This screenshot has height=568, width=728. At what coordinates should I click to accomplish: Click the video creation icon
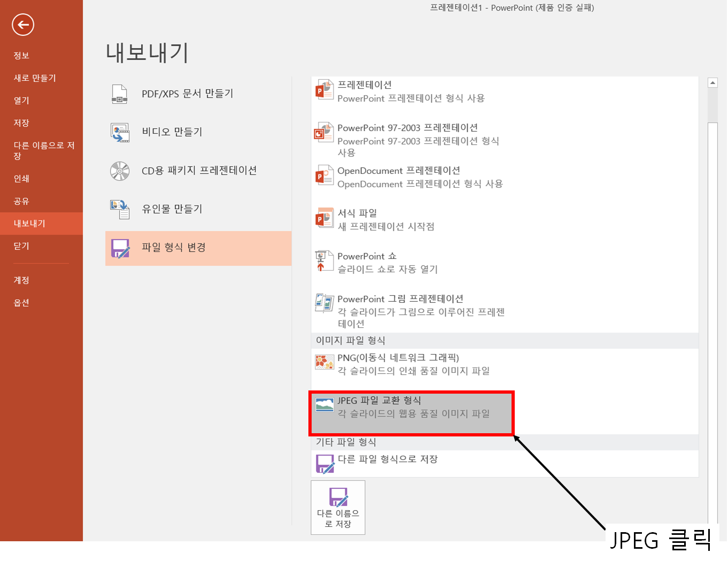[120, 133]
